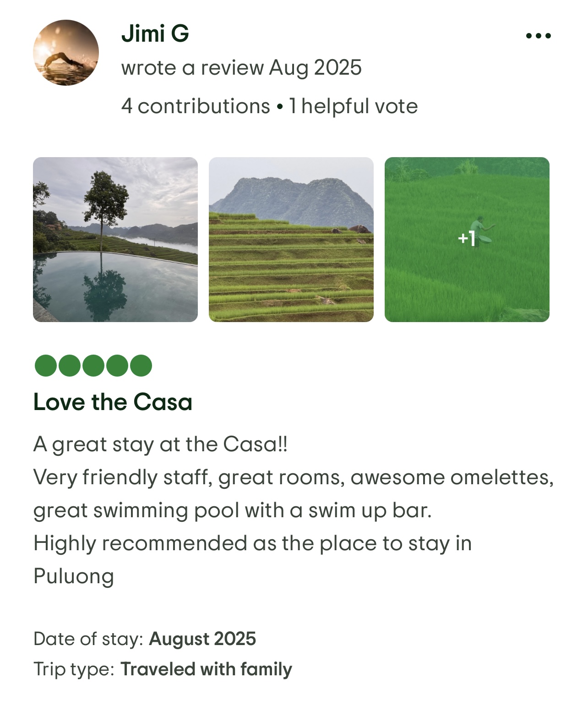Click 'Traveled with family' trip type
This screenshot has height=706, width=588.
point(206,669)
